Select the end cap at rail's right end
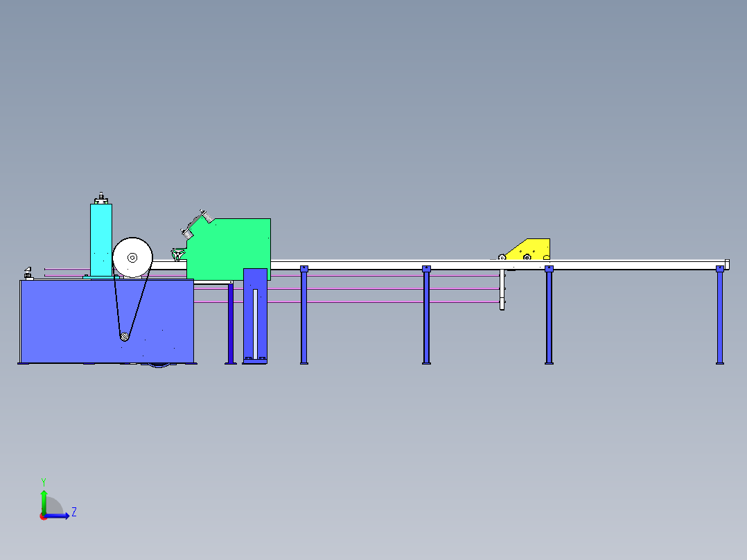 [x=727, y=265]
